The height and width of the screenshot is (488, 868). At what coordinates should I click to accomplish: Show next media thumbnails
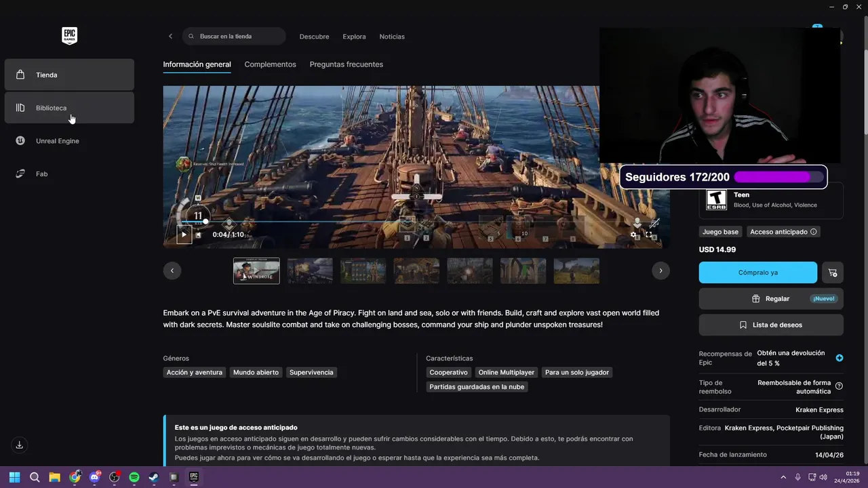click(x=660, y=270)
